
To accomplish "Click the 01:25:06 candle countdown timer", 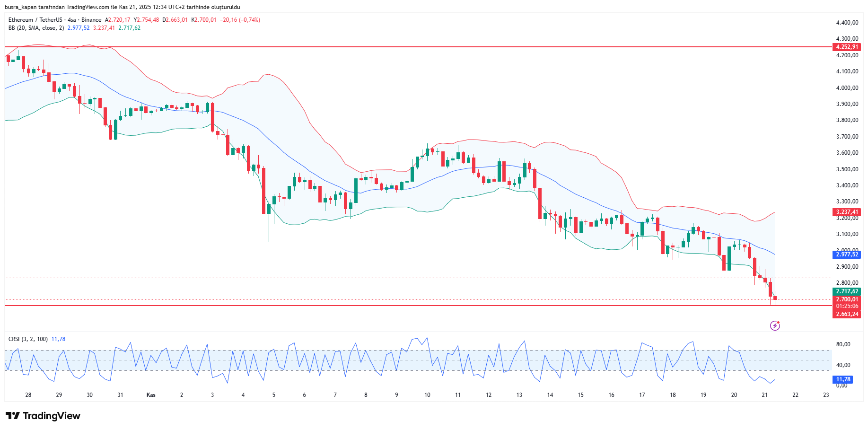I will pyautogui.click(x=846, y=306).
